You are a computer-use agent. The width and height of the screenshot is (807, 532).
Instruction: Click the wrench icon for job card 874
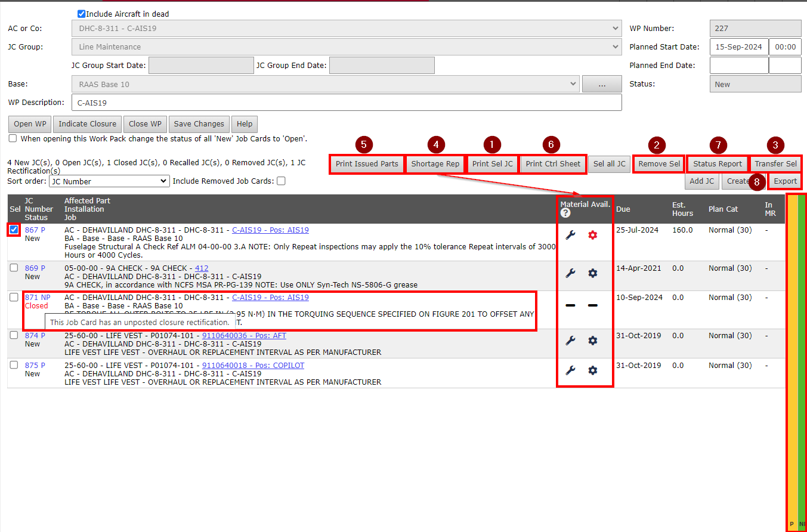pos(570,341)
